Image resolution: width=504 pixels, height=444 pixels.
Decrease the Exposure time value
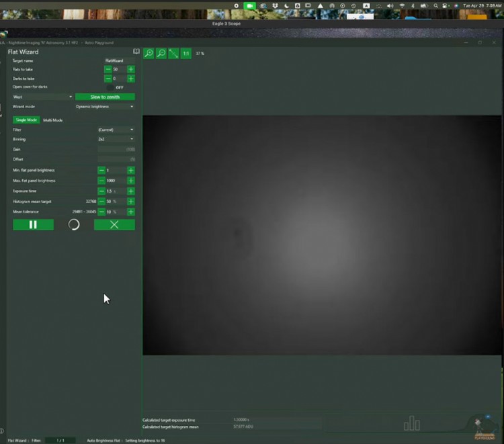[x=101, y=191]
